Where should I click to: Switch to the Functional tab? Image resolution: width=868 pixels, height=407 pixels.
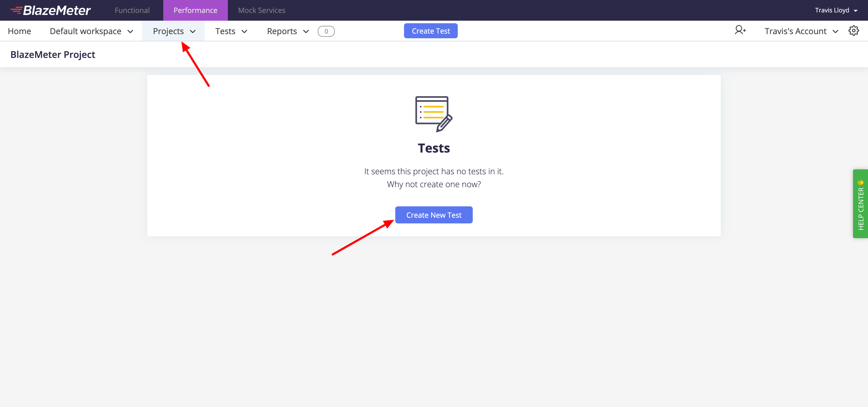(x=132, y=10)
